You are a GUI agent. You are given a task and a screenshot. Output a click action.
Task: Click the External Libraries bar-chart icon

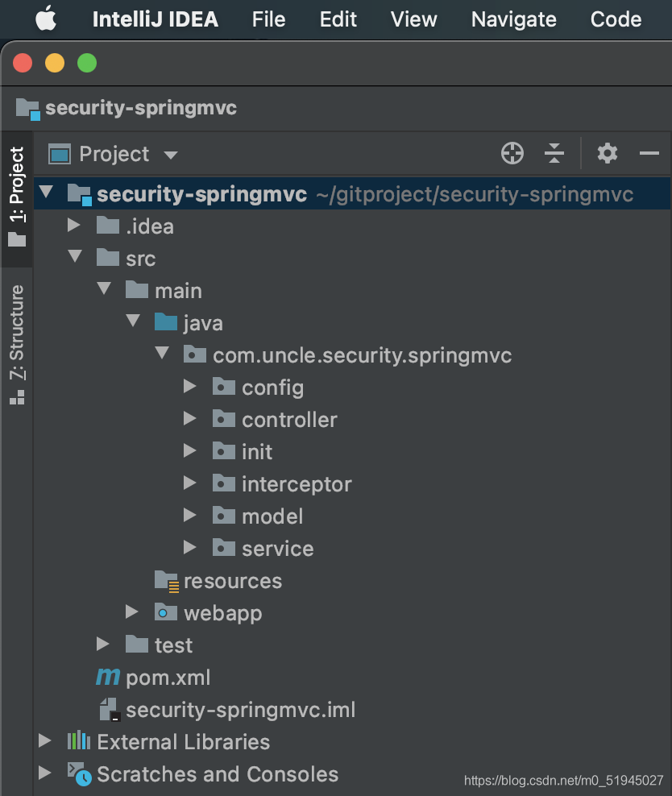coord(78,741)
